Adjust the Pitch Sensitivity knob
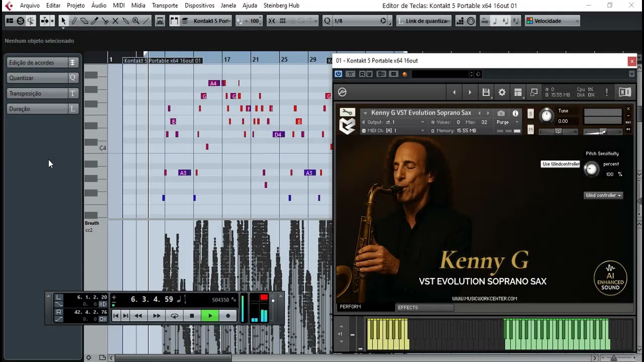This screenshot has height=362, width=644. tap(592, 169)
